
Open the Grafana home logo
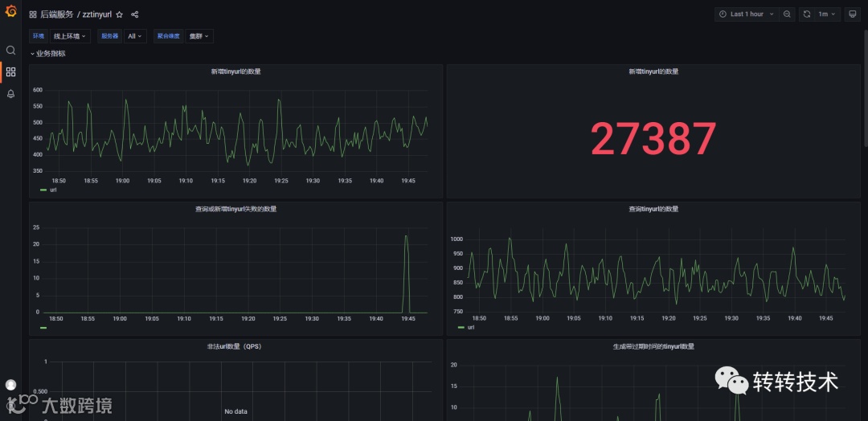pos(10,10)
